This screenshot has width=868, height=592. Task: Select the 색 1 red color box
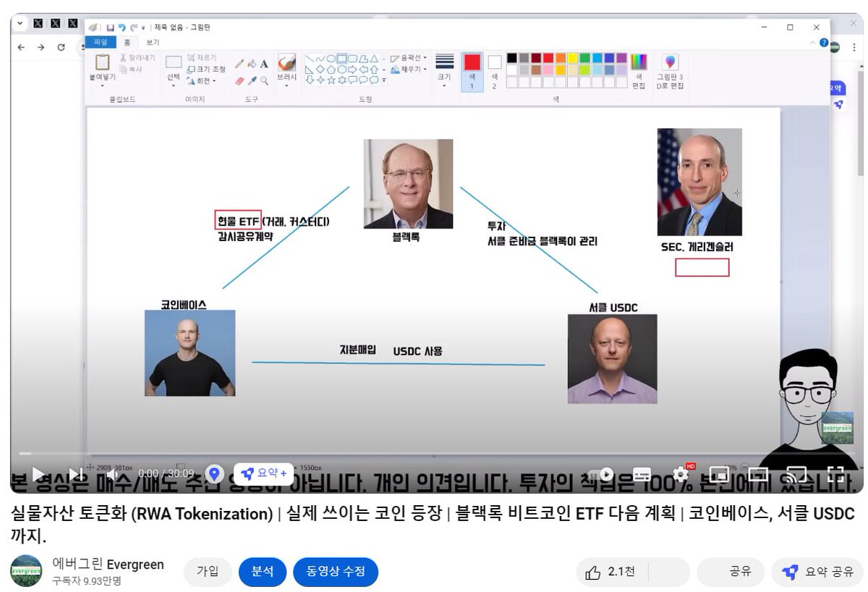(472, 71)
